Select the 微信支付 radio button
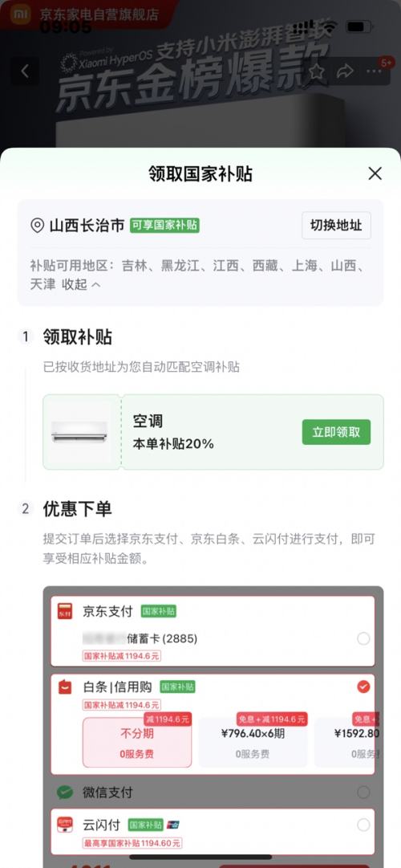The height and width of the screenshot is (868, 401). tap(363, 793)
